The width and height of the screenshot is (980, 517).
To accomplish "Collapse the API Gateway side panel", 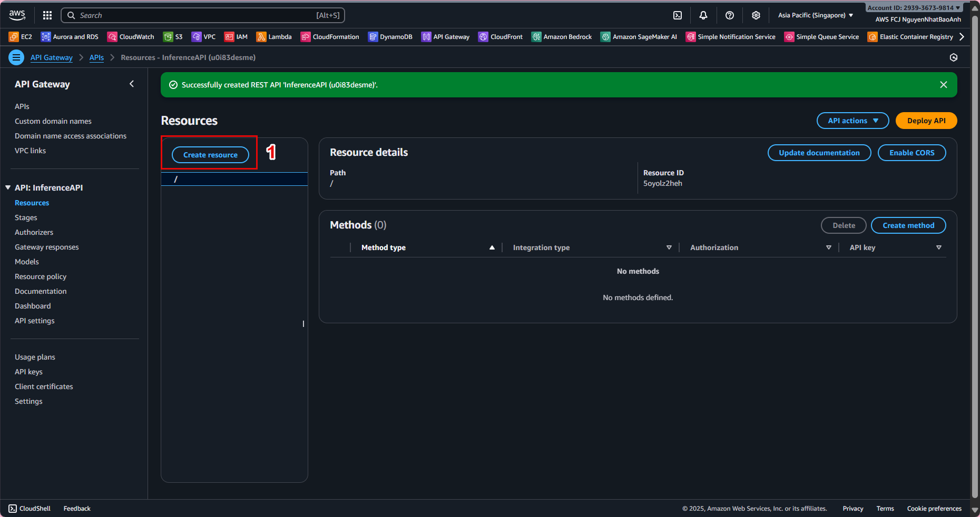I will click(132, 84).
